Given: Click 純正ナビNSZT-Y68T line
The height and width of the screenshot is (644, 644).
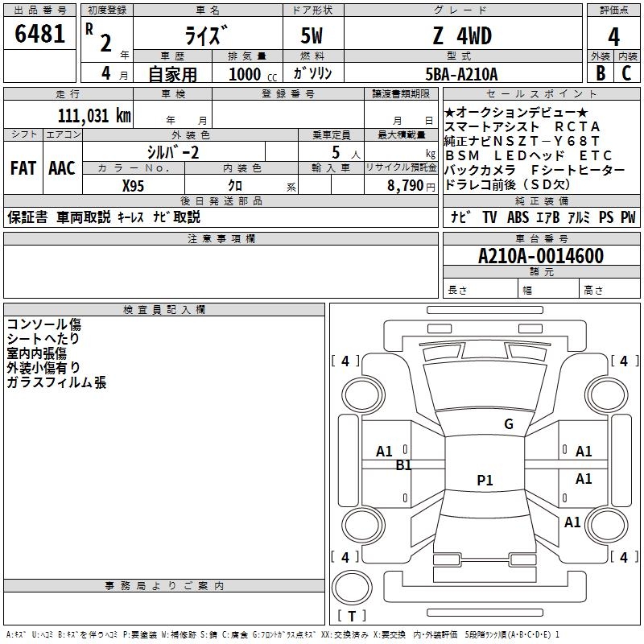Looking at the screenshot, I should pyautogui.click(x=522, y=142).
